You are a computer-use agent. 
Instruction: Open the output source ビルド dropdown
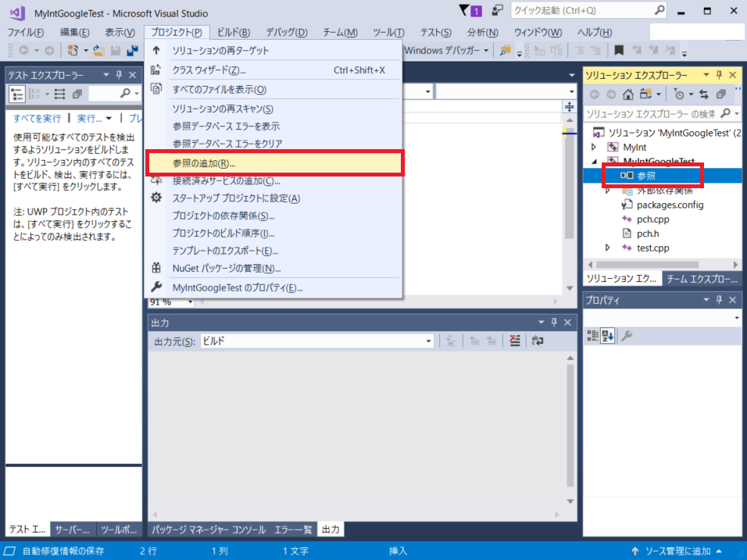428,341
